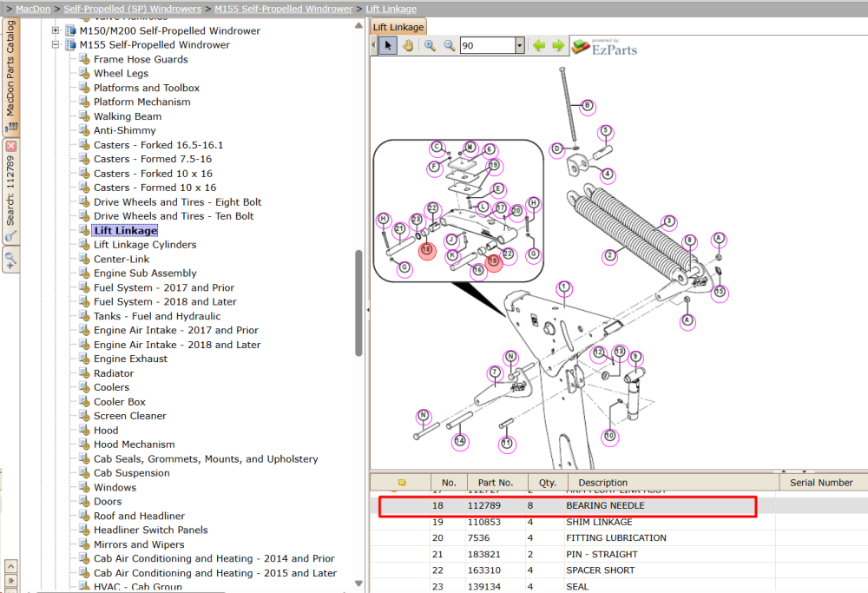The height and width of the screenshot is (593, 868).
Task: Click the M150/M200 Windrower book icon
Action: coord(70,30)
